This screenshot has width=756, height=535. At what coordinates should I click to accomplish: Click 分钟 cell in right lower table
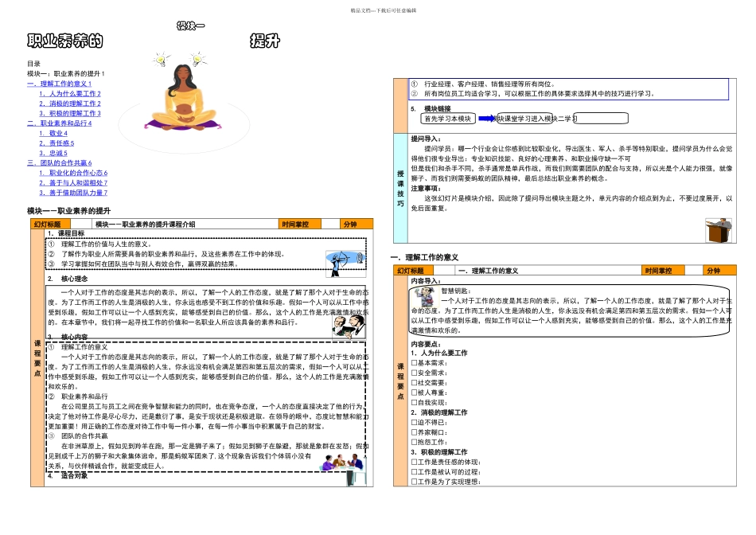click(x=719, y=271)
